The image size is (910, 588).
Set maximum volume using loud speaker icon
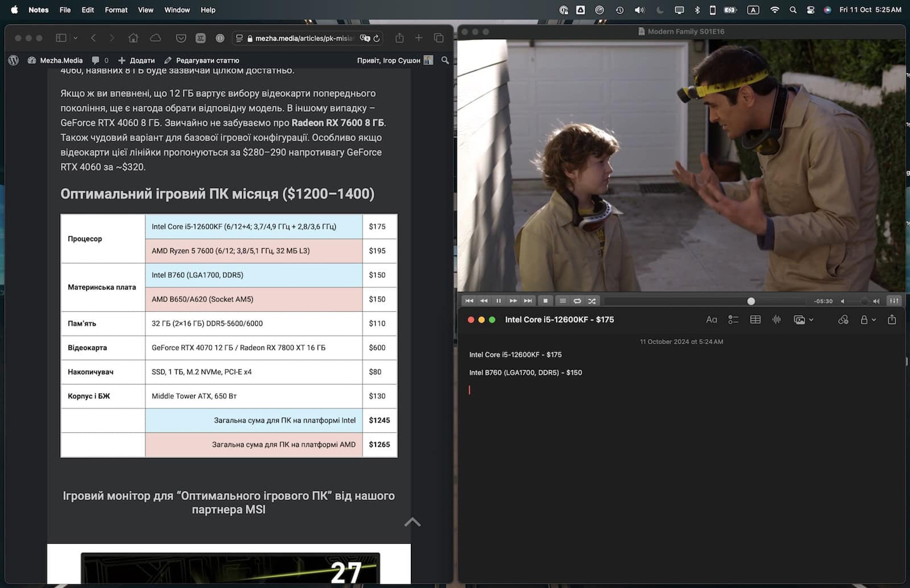(x=876, y=301)
